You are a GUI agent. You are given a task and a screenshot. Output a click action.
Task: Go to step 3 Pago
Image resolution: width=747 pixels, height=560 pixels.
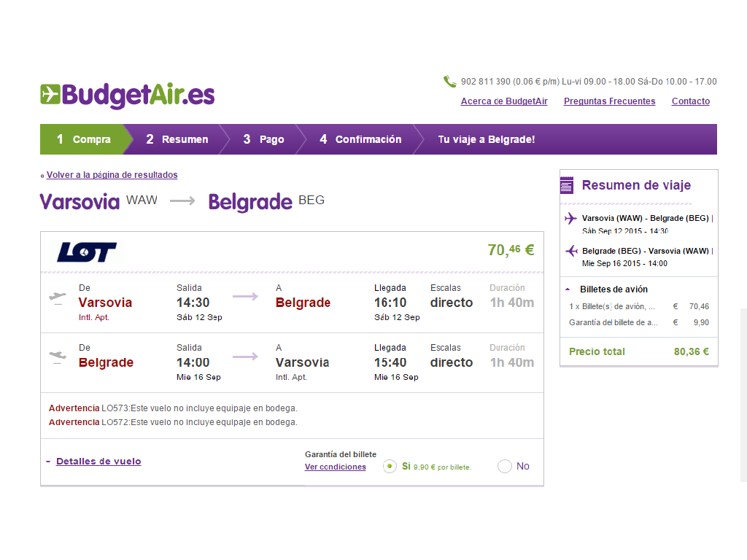(x=263, y=139)
